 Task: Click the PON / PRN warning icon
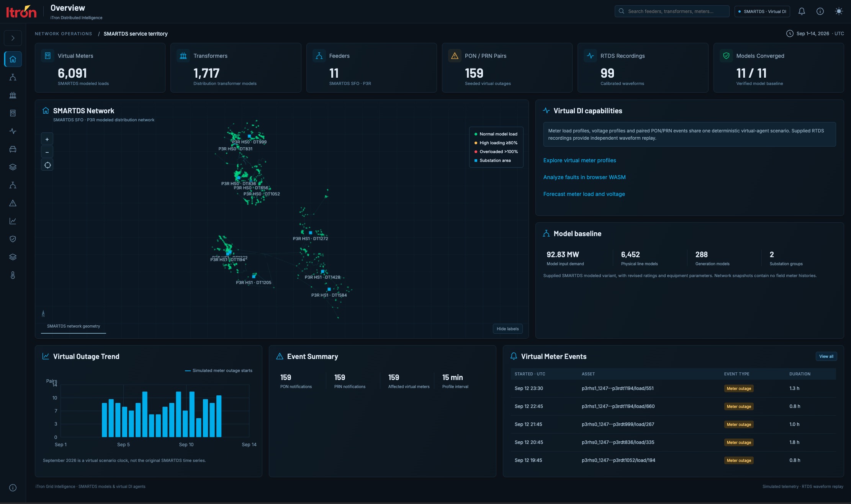pos(455,56)
